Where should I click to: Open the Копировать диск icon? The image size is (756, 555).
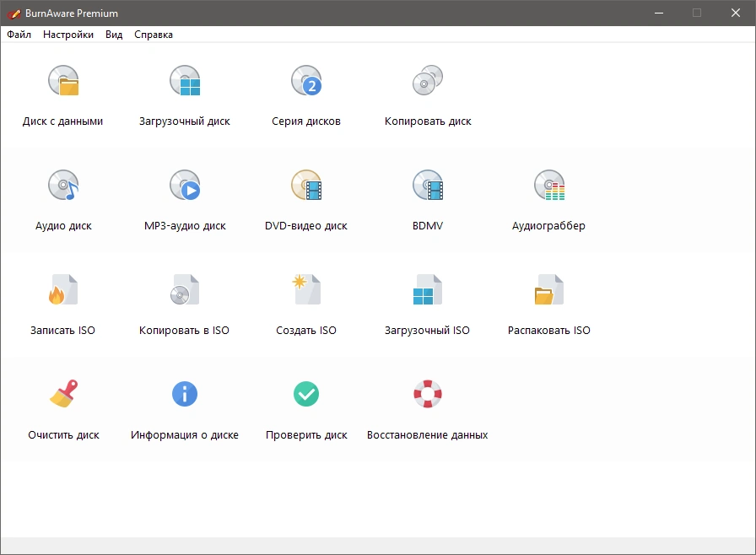tap(428, 80)
